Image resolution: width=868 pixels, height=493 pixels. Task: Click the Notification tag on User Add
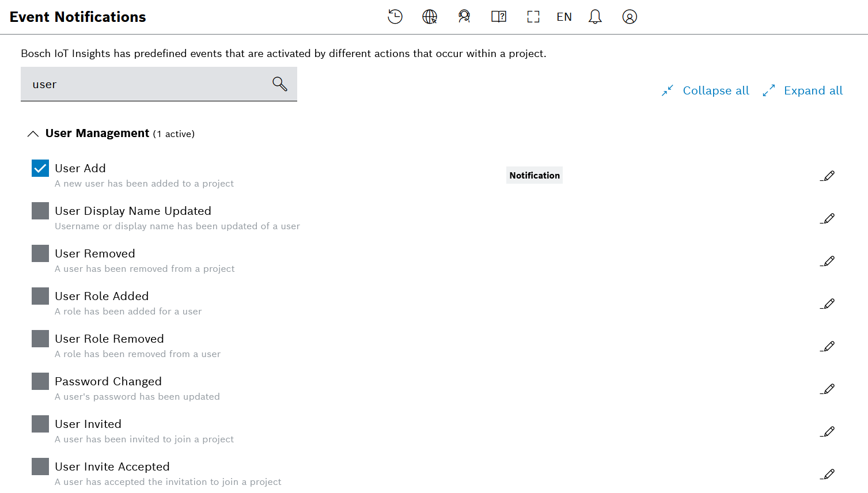point(535,176)
